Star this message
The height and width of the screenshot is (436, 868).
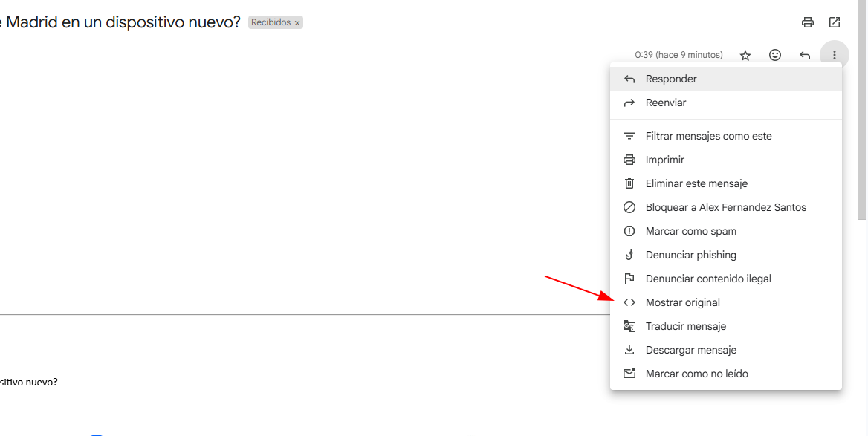point(745,55)
